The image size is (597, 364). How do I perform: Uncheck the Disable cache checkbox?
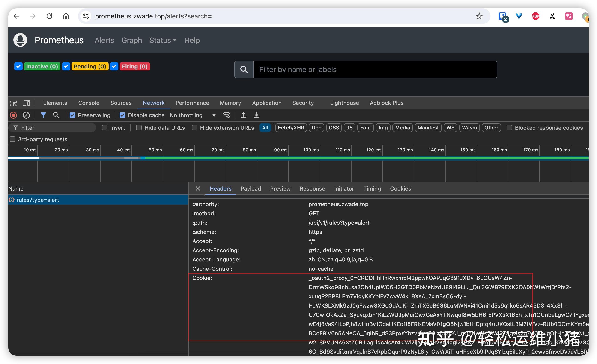[122, 115]
